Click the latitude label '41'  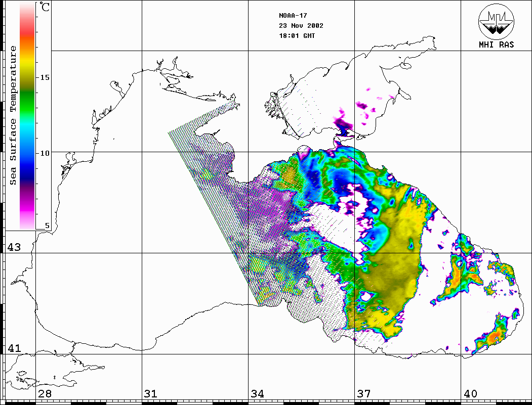[14, 348]
